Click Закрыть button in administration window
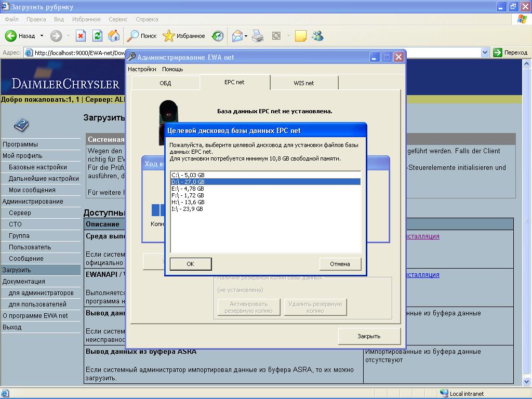532x399 pixels. point(369,336)
